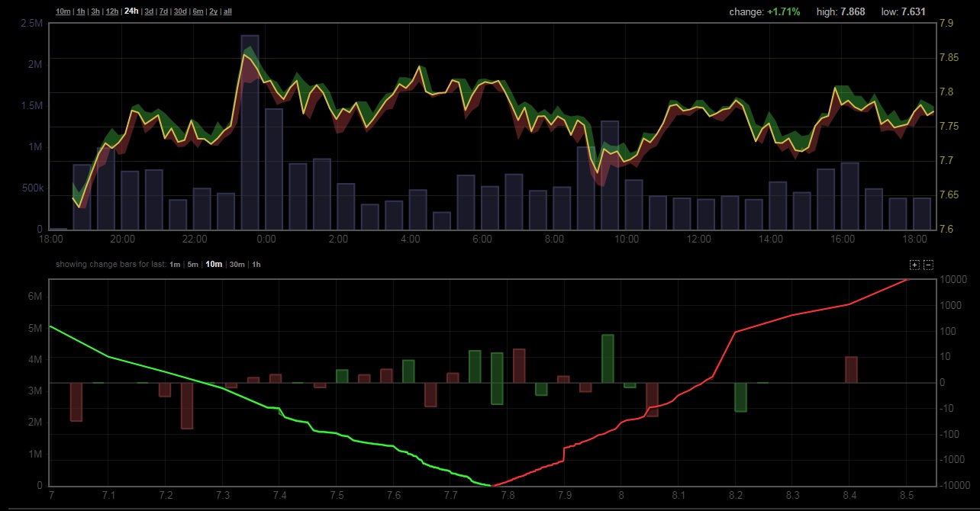Switch price chart to 1h range
The width and height of the screenshot is (980, 511).
point(80,11)
